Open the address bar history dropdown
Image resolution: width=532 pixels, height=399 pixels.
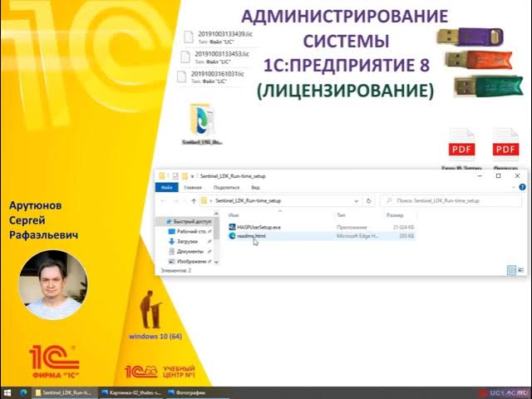click(x=357, y=201)
